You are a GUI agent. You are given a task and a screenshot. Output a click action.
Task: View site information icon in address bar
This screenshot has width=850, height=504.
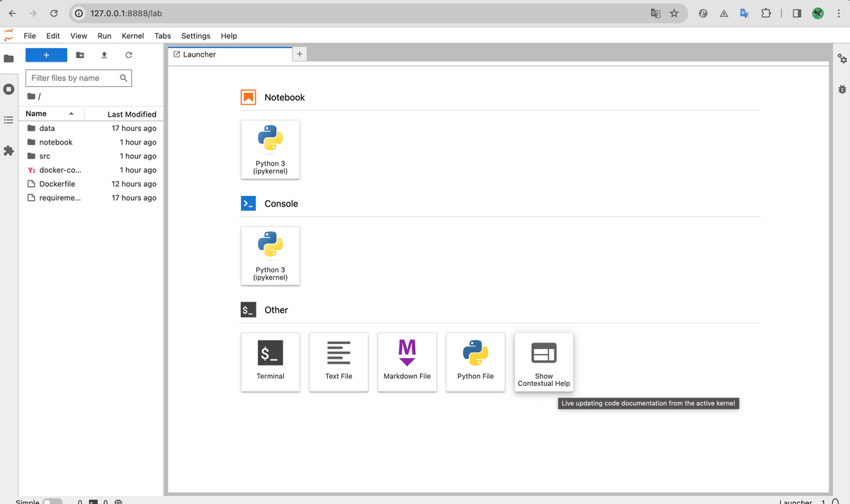tap(79, 13)
